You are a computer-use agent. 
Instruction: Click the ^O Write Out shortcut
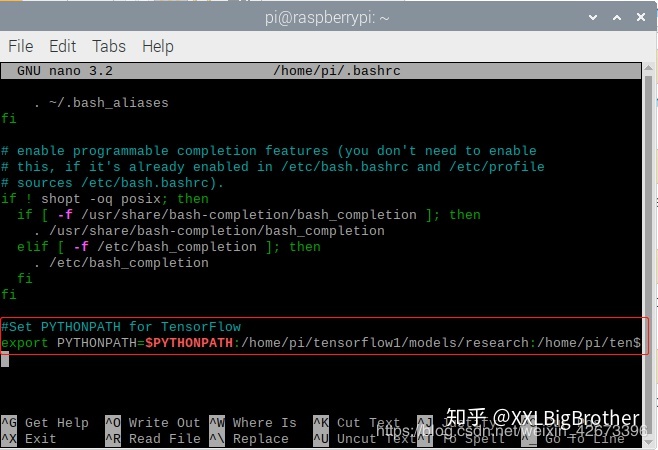click(x=153, y=422)
